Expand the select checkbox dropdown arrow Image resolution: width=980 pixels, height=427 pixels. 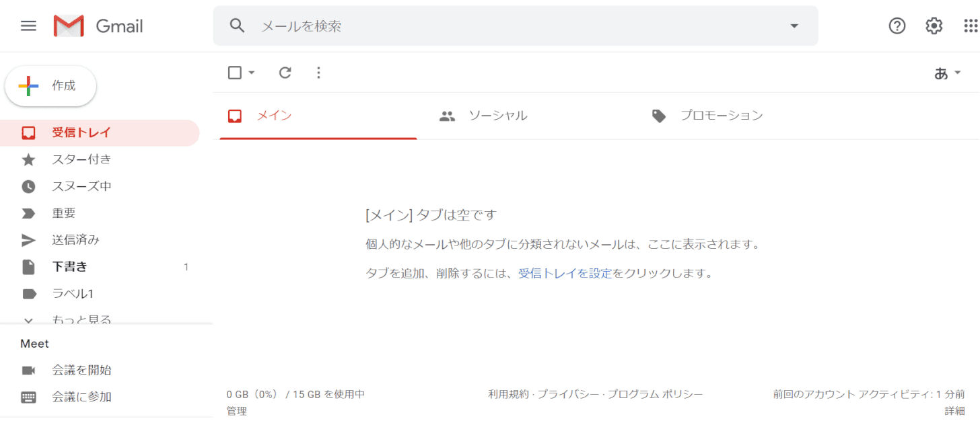tap(252, 73)
